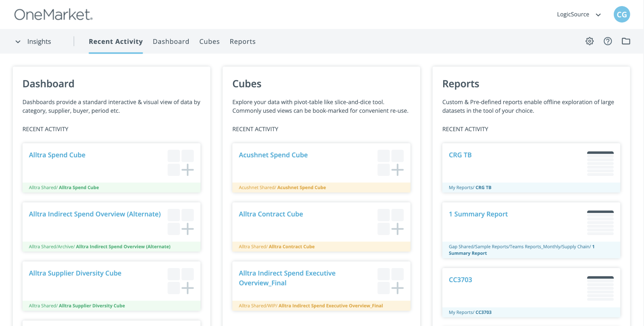Click grid icon for Alltra Indirect Spend Overview (Alternate)
This screenshot has height=326, width=644.
[181, 222]
